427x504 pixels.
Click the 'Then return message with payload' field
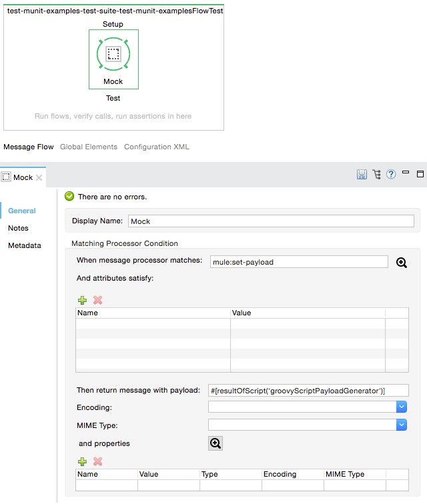coord(308,390)
